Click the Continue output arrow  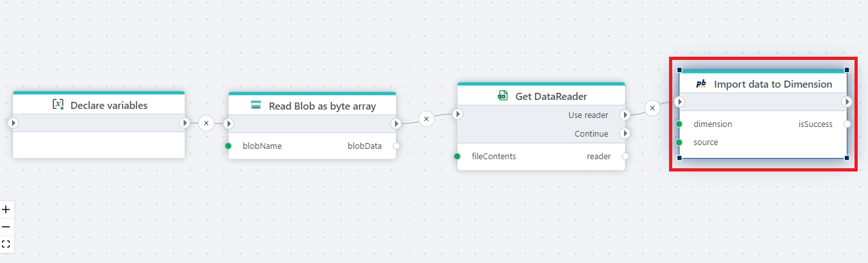click(x=624, y=133)
